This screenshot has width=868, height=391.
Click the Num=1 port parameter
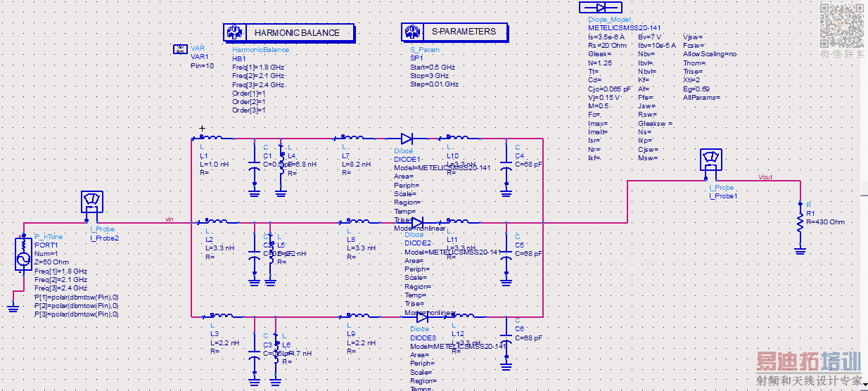coord(46,253)
